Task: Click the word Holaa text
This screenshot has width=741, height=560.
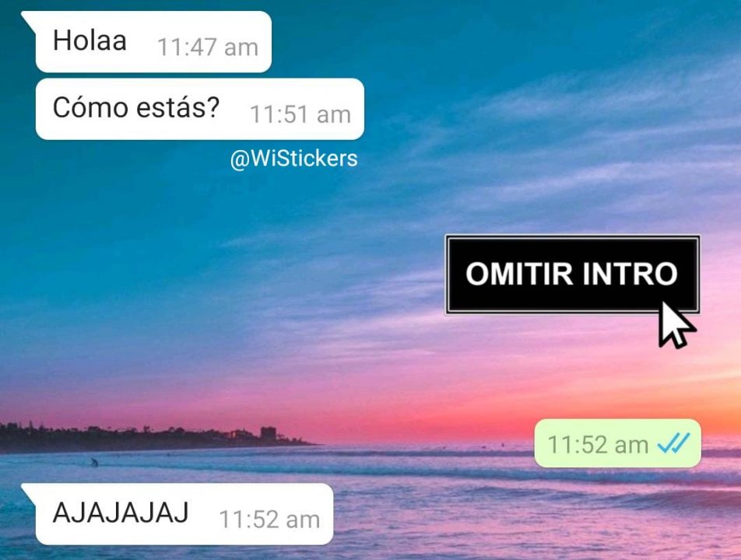Action: 90,40
